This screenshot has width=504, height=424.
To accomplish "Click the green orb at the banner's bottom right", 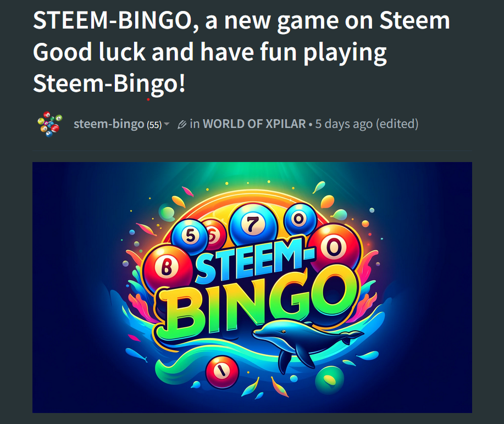I will pos(329,380).
